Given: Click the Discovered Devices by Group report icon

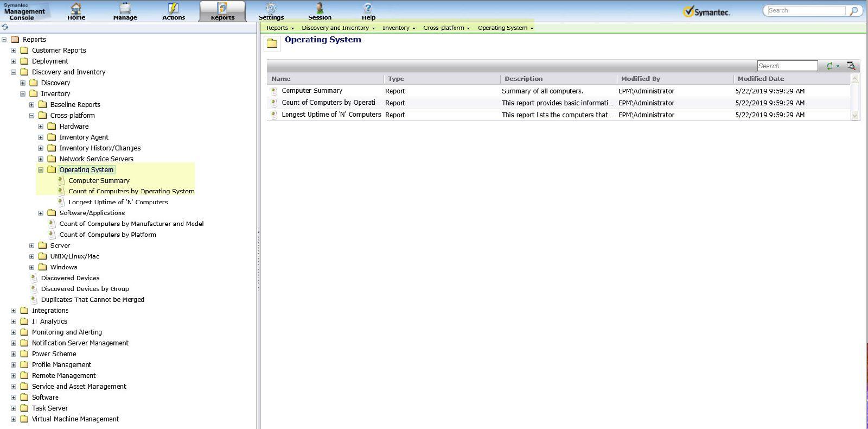Looking at the screenshot, I should coord(34,289).
